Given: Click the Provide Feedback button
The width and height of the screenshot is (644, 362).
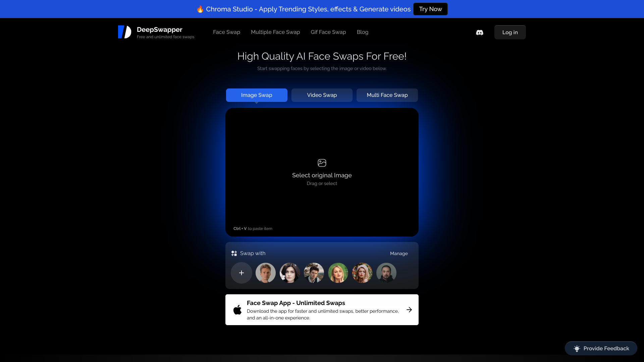Looking at the screenshot, I should [601, 349].
